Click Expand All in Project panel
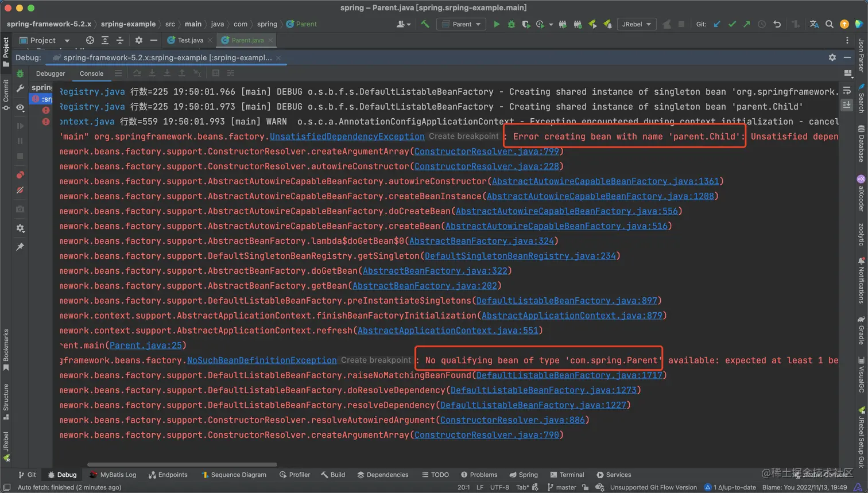This screenshot has height=493, width=868. click(x=105, y=40)
